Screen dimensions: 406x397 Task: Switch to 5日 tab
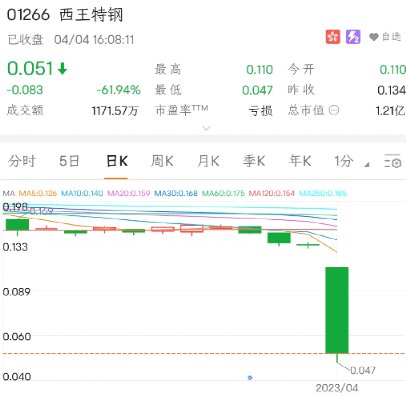[x=69, y=161]
